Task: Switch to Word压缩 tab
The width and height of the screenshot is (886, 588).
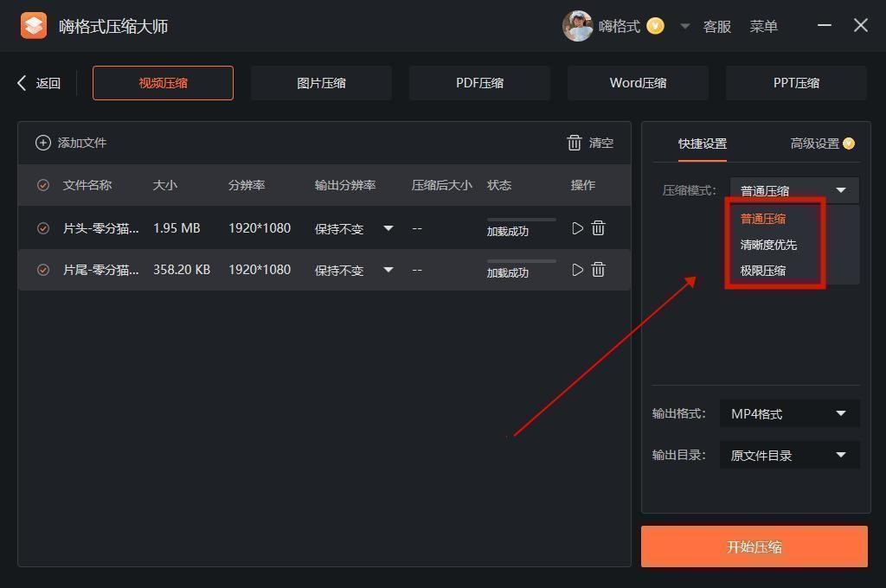Action: 638,83
